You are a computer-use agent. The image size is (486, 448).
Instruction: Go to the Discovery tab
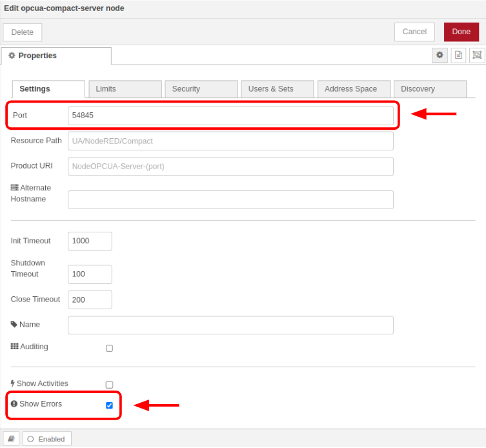pos(430,89)
